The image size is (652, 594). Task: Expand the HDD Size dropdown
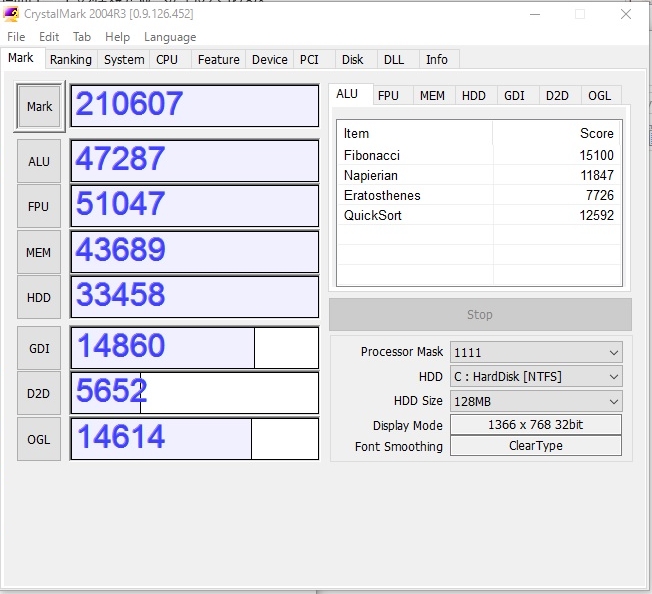(536, 402)
